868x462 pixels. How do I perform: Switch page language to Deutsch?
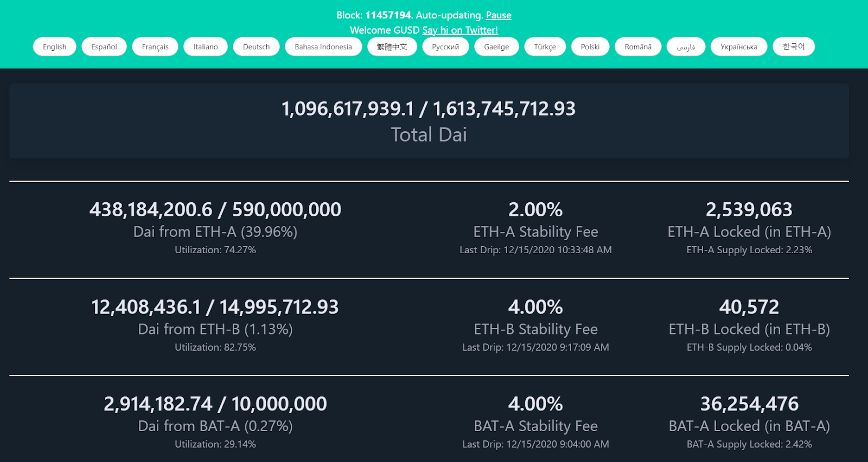[x=256, y=47]
